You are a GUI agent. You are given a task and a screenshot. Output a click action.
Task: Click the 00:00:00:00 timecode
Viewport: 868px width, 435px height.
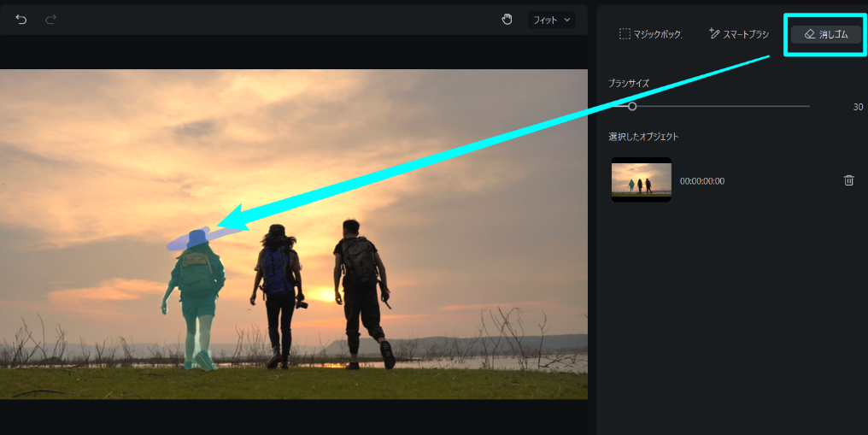(x=702, y=181)
